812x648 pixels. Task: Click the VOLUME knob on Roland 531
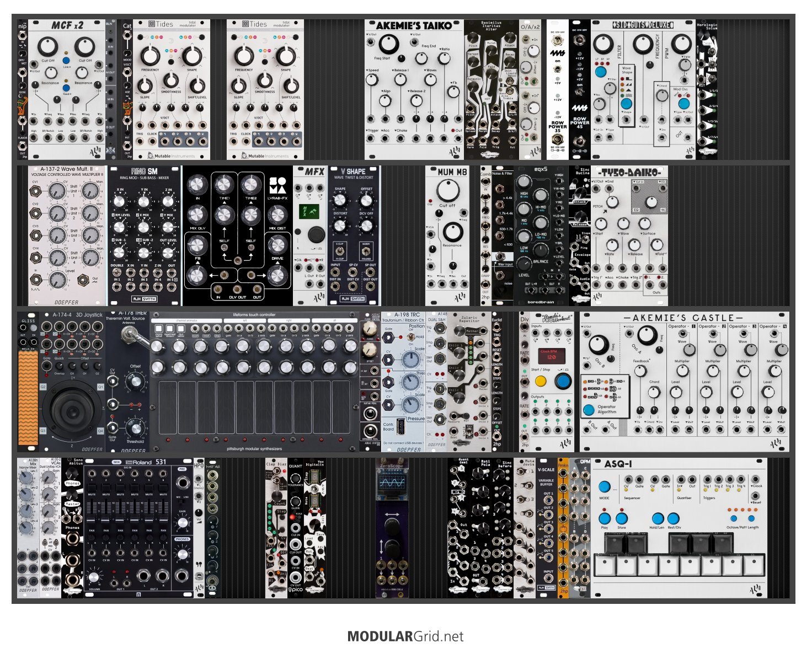93,577
